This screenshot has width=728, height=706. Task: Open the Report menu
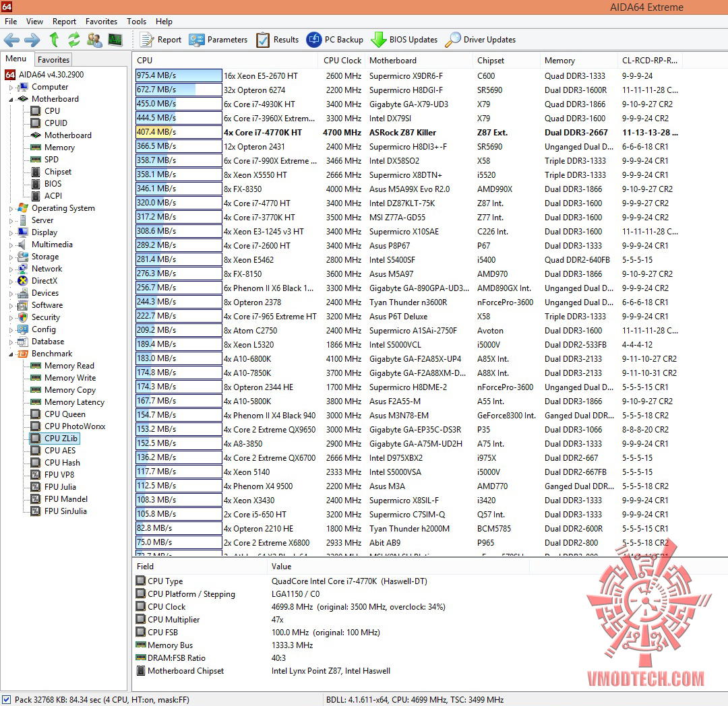[64, 22]
